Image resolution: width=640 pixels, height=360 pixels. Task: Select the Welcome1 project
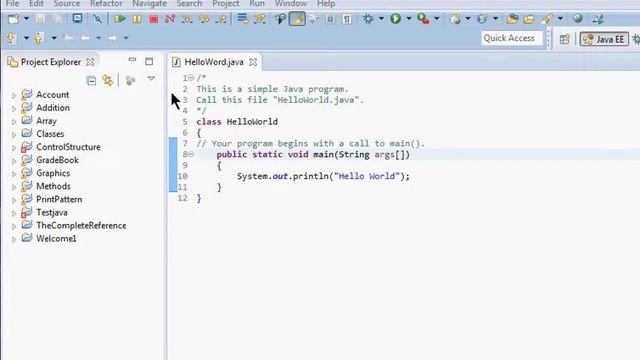(56, 238)
